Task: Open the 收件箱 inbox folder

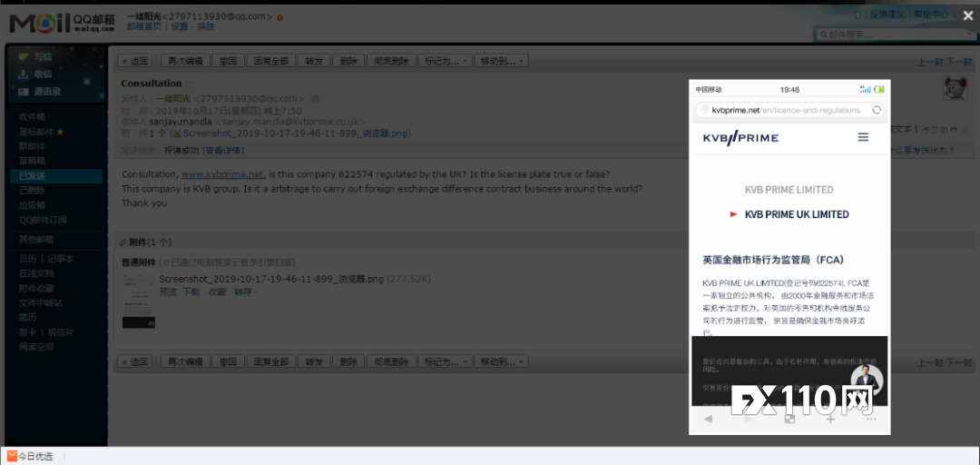Action: (33, 117)
